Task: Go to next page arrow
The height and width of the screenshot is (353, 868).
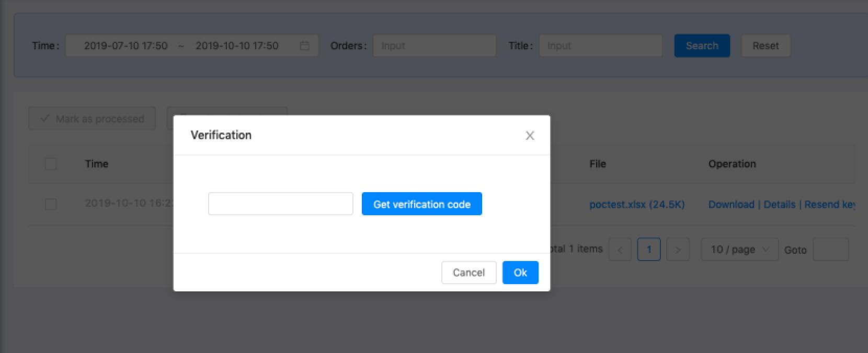Action: pyautogui.click(x=678, y=250)
